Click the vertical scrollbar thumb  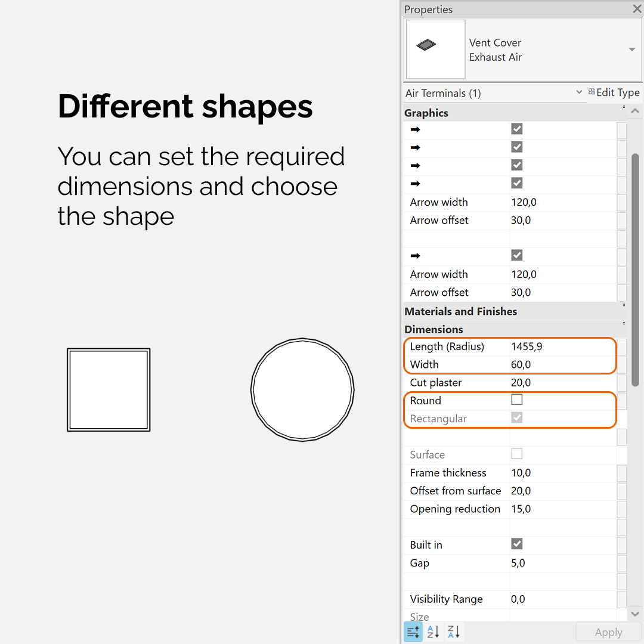click(635, 270)
